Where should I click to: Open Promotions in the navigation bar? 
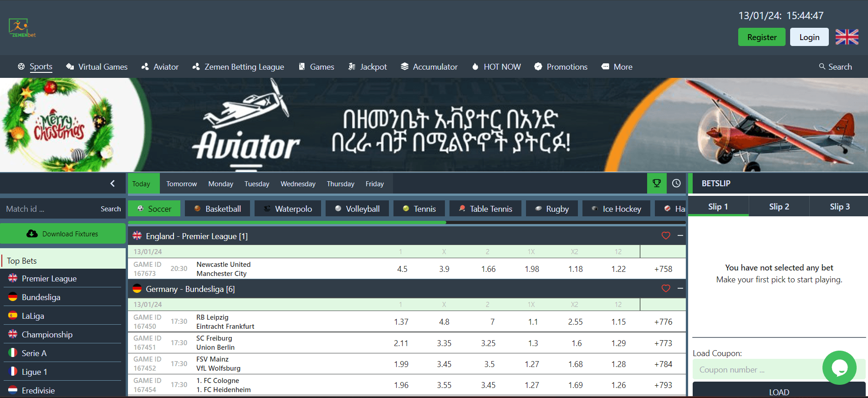click(561, 66)
